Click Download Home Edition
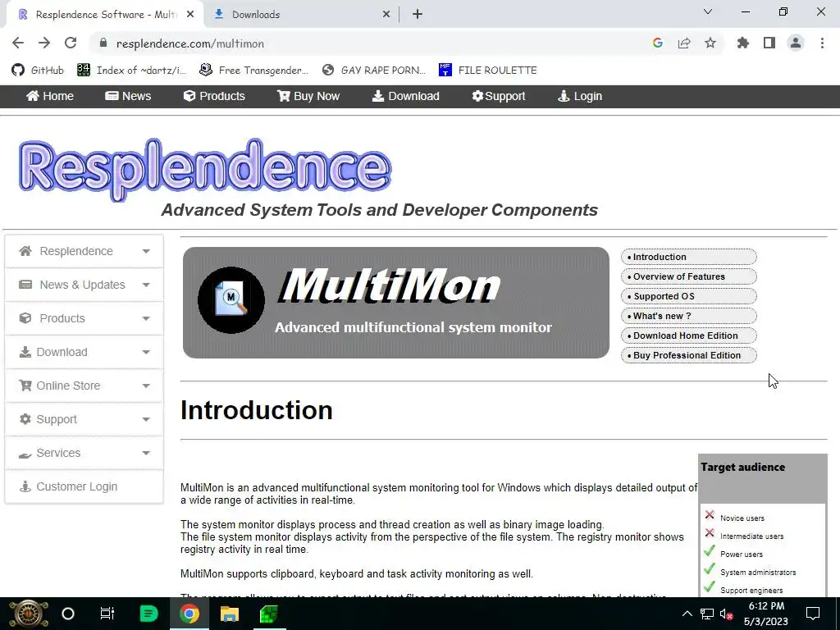Screen dimensions: 840x630 [x=688, y=336]
